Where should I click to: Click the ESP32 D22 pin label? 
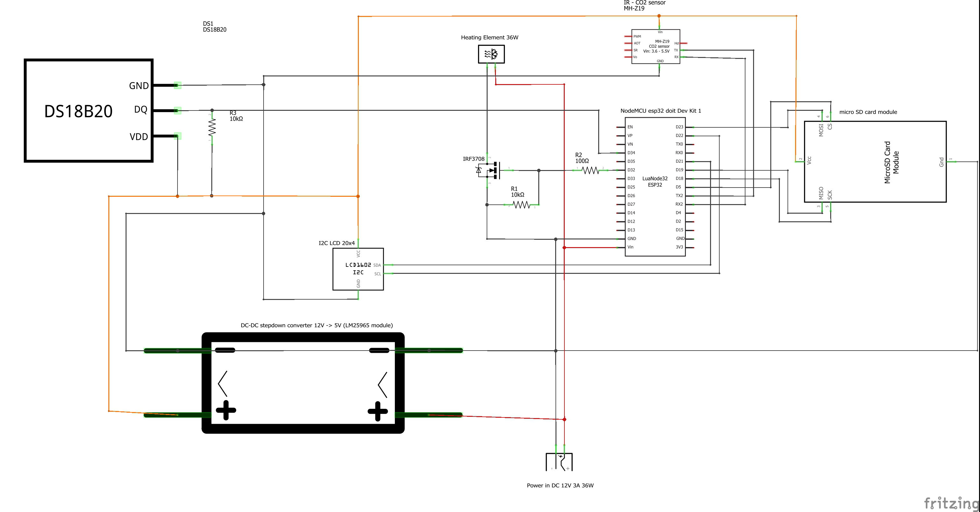[679, 136]
